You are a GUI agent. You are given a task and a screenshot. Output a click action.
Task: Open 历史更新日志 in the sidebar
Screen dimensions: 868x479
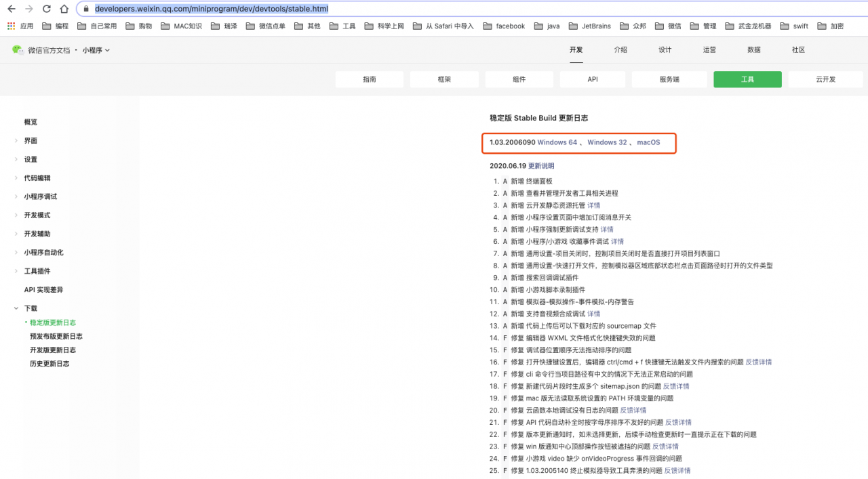[x=50, y=364]
